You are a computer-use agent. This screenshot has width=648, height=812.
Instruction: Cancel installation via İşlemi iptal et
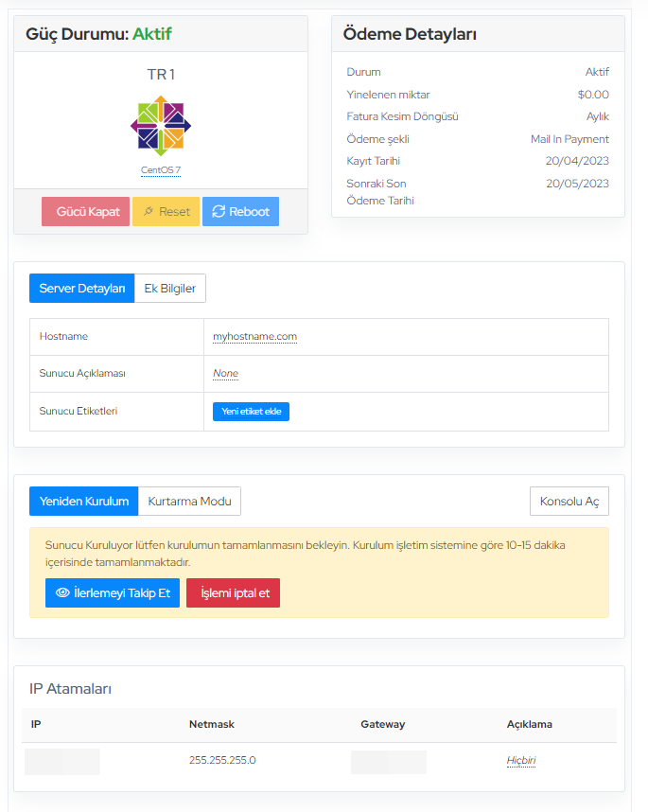[x=233, y=592]
